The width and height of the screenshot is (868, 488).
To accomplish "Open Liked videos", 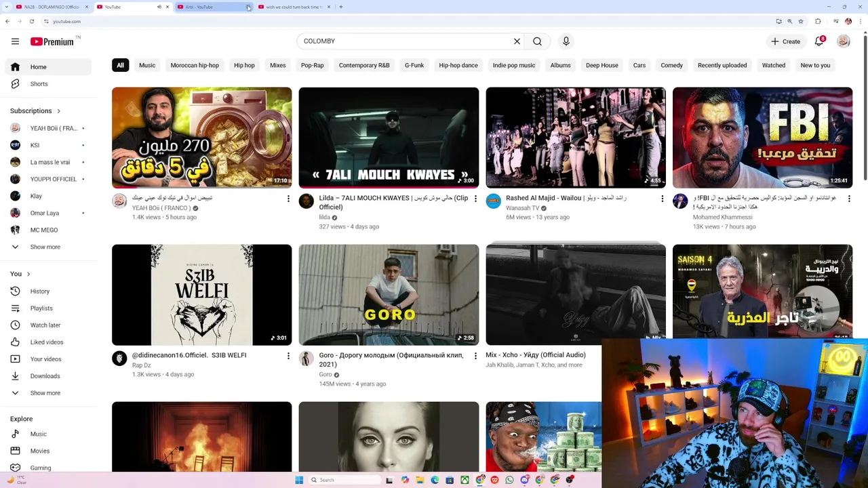I will 48,342.
